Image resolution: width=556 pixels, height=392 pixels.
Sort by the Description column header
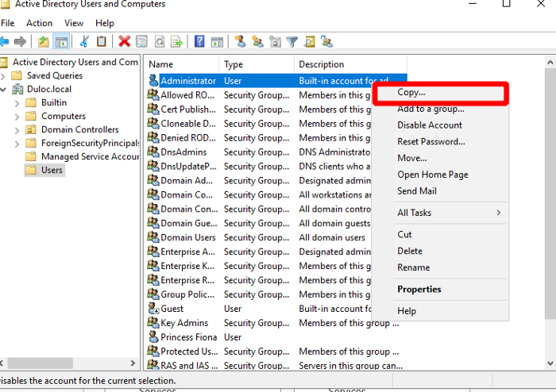(351, 64)
